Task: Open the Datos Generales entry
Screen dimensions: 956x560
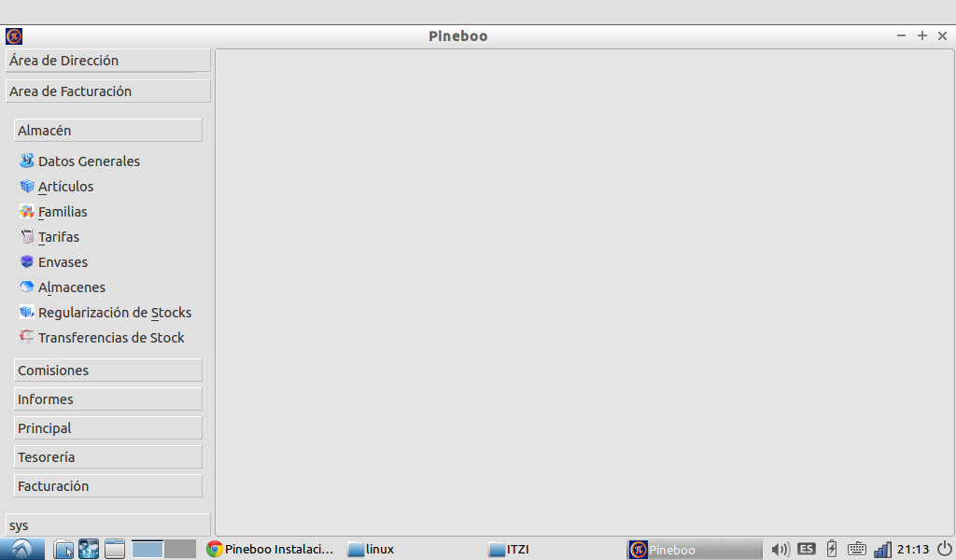Action: pos(89,161)
